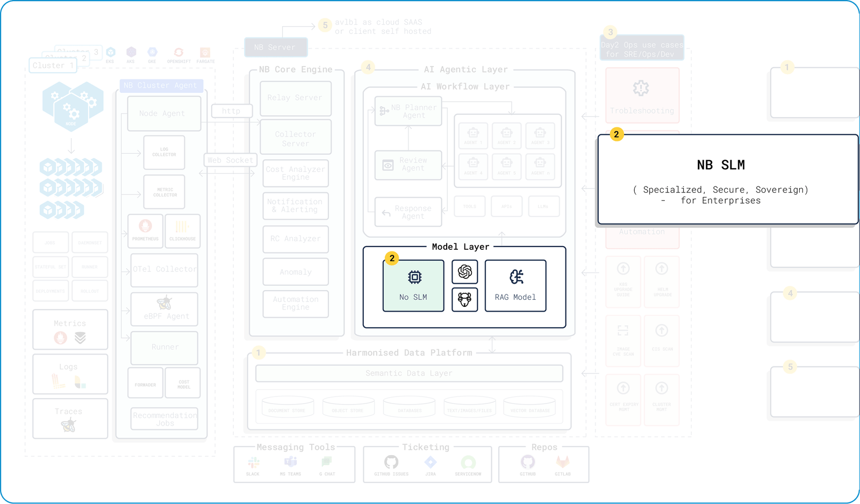Click the Cluster Mgmt tile
This screenshot has width=860, height=504.
pyautogui.click(x=662, y=400)
